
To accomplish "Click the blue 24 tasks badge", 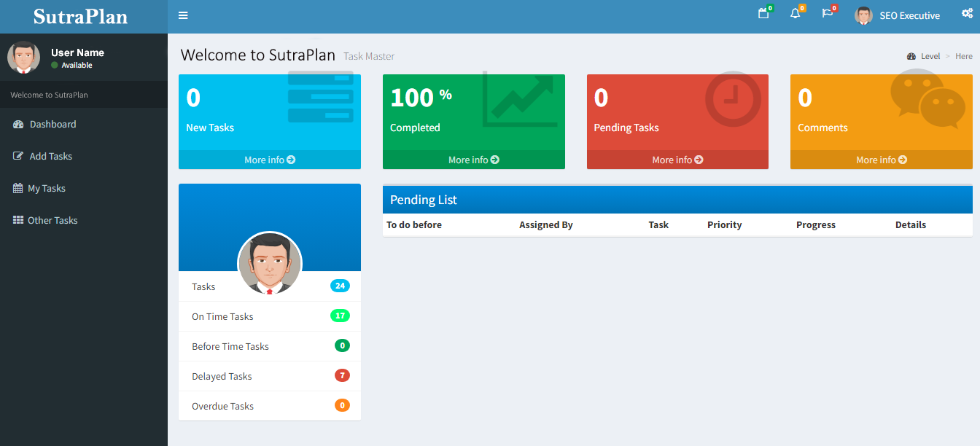I will pos(340,286).
